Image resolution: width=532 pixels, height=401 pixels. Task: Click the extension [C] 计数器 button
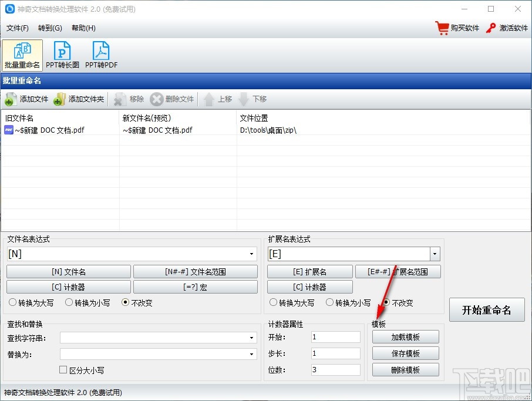coord(310,287)
